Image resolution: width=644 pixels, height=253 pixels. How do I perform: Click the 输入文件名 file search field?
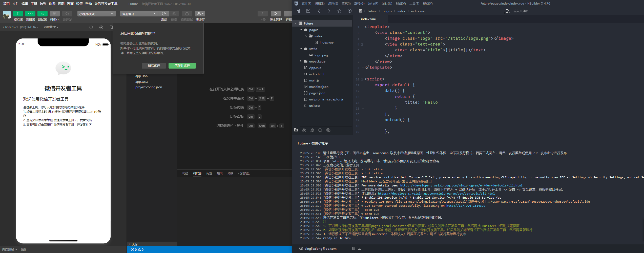coord(521,11)
